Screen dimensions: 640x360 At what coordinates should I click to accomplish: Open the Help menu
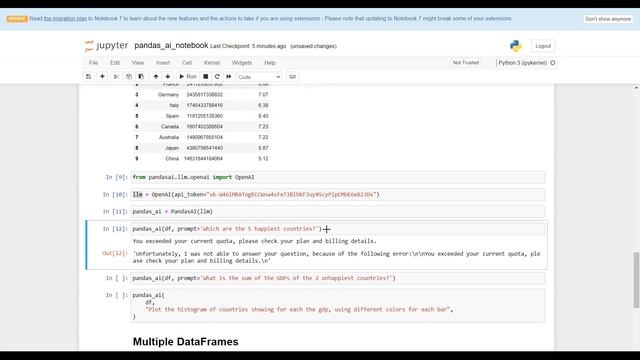click(x=270, y=63)
